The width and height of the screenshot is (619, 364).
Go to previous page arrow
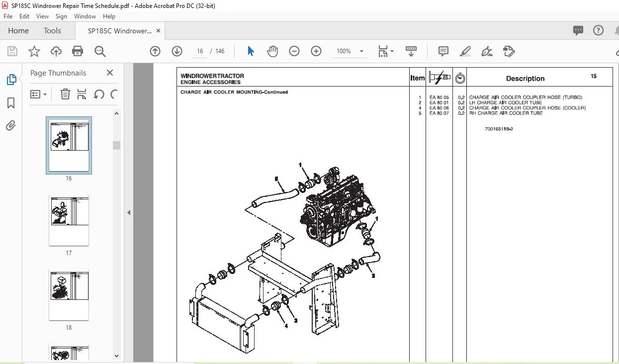(155, 51)
